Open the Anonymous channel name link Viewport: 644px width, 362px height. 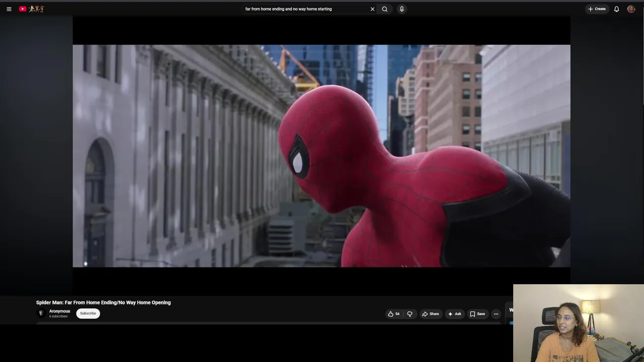[x=59, y=311]
